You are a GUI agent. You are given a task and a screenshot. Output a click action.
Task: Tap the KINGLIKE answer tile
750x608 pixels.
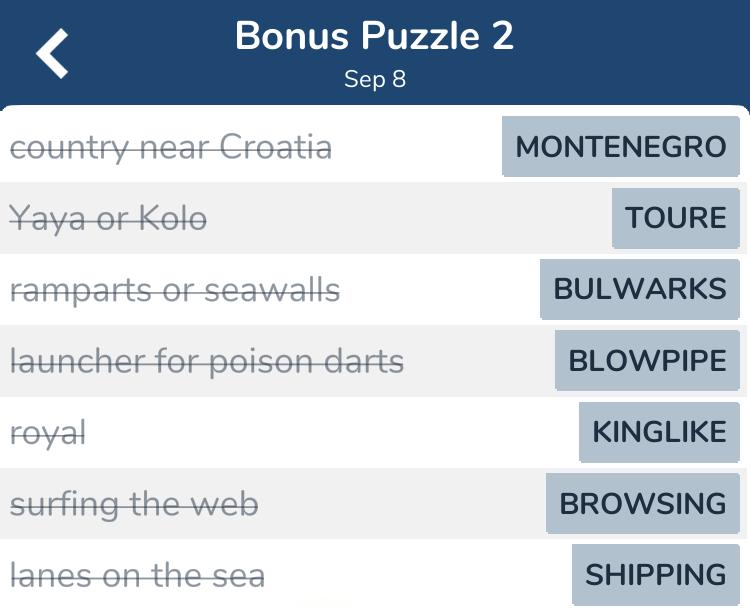[x=660, y=432]
